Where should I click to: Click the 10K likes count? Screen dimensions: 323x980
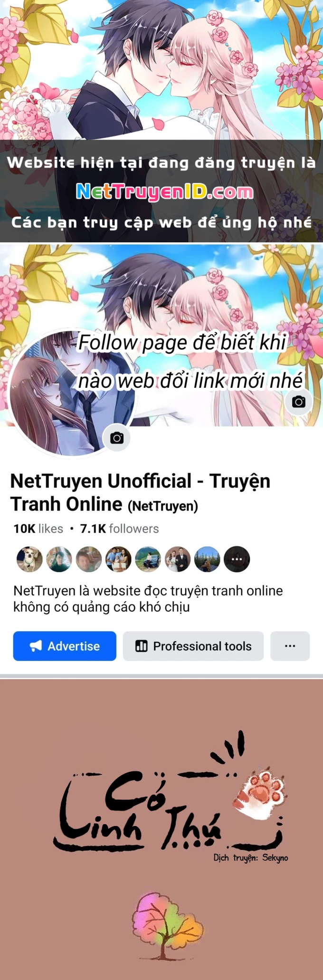point(38,528)
